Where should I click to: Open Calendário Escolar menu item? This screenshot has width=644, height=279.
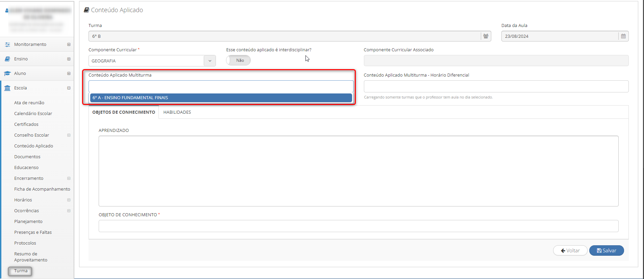33,114
